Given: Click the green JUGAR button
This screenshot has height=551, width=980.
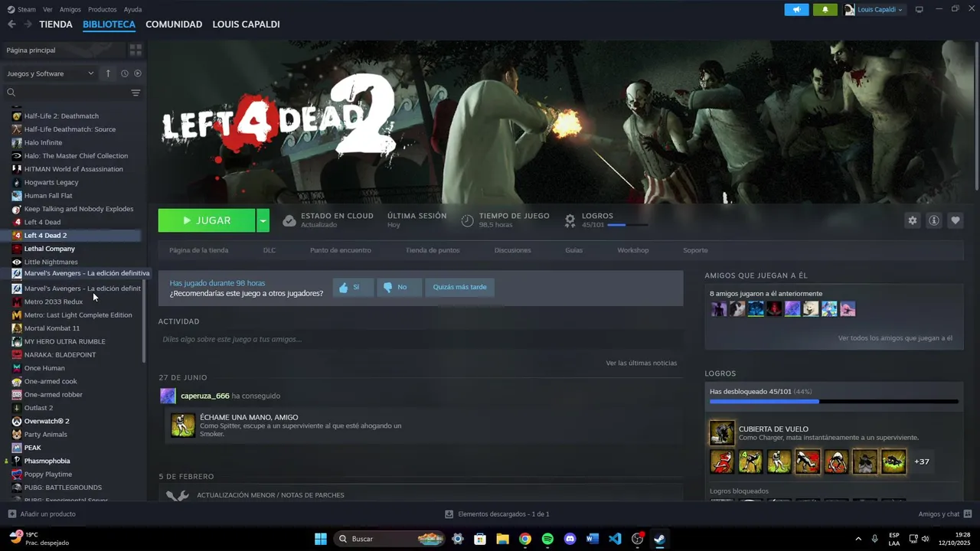Looking at the screenshot, I should (207, 220).
